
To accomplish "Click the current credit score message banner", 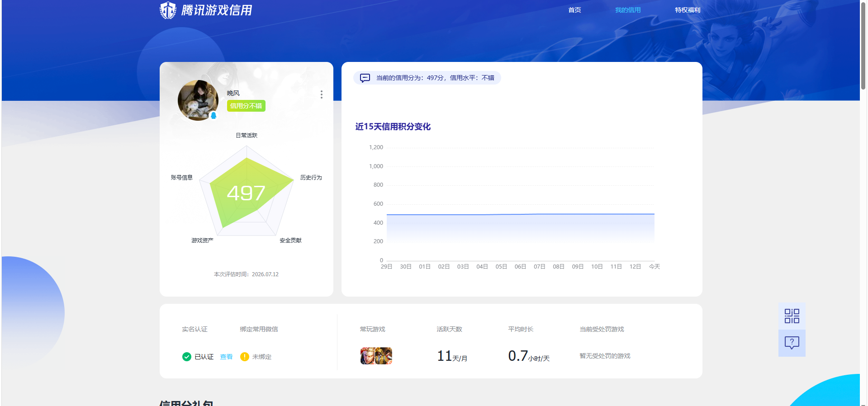I will 427,78.
